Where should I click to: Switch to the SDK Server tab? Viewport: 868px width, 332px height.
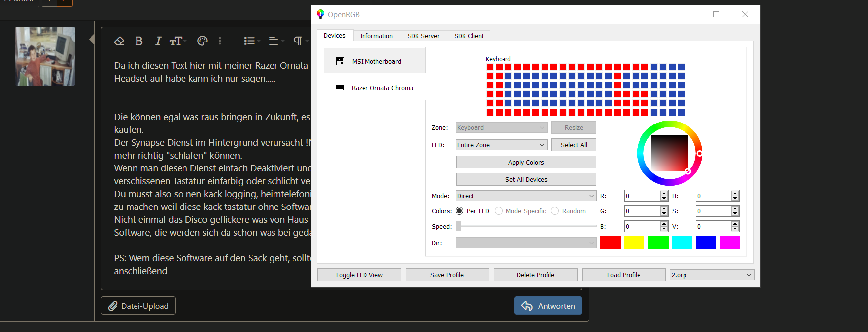423,36
